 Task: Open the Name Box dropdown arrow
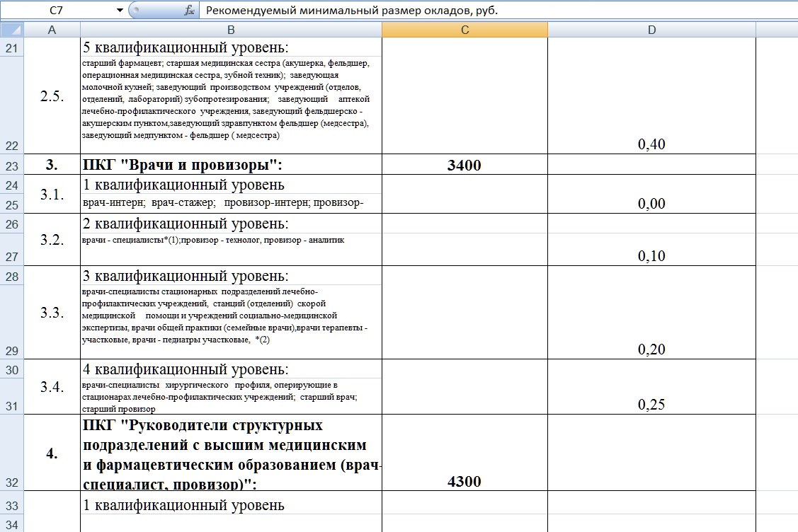(x=120, y=10)
